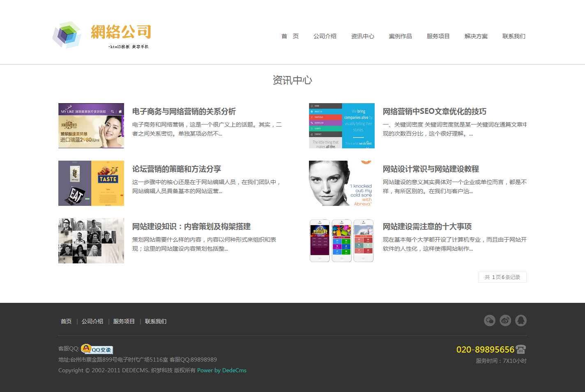Image resolution: width=585 pixels, height=392 pixels.
Task: Open 网站建设需注意的十大事项 article title
Action: click(x=427, y=226)
